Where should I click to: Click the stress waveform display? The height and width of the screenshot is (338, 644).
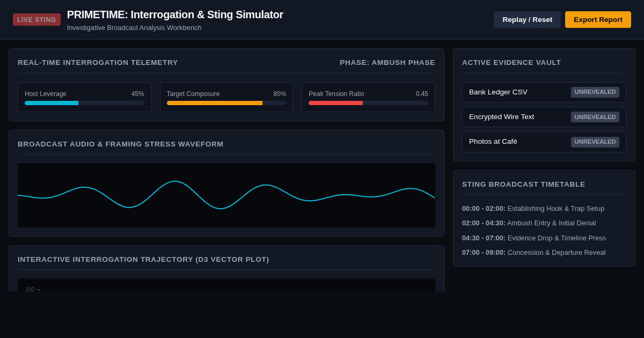pos(226,195)
